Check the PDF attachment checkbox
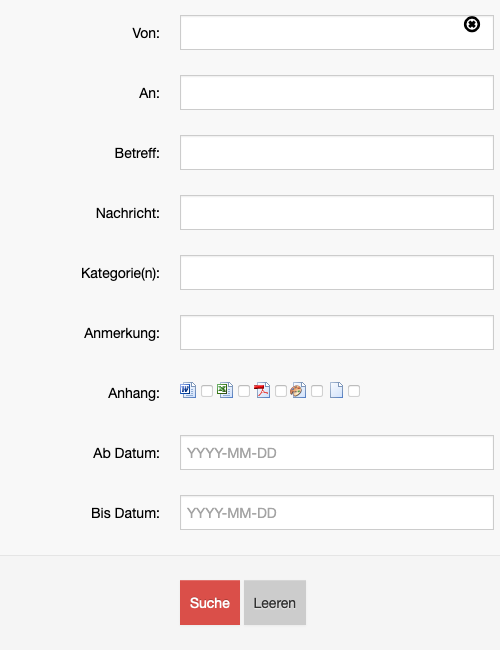The image size is (500, 650). (281, 391)
